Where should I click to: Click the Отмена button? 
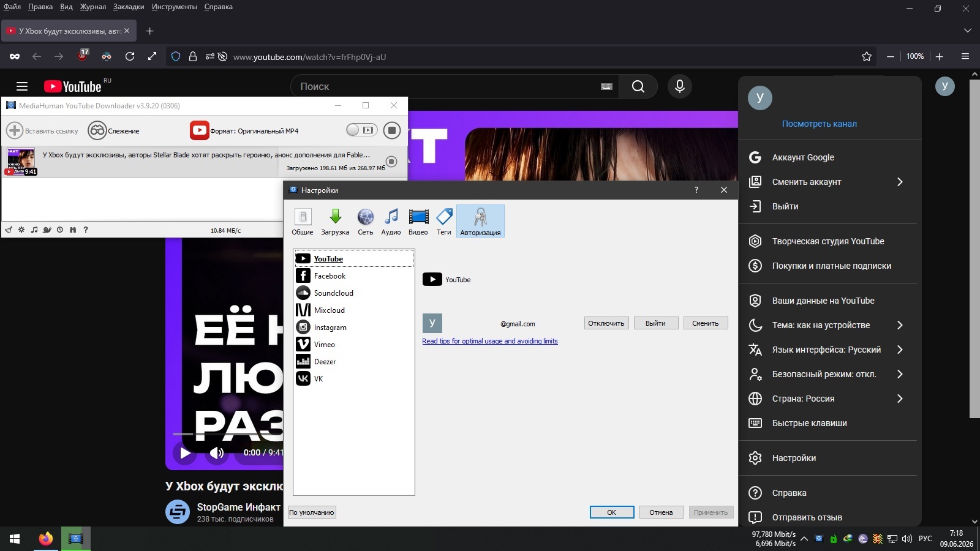661,512
